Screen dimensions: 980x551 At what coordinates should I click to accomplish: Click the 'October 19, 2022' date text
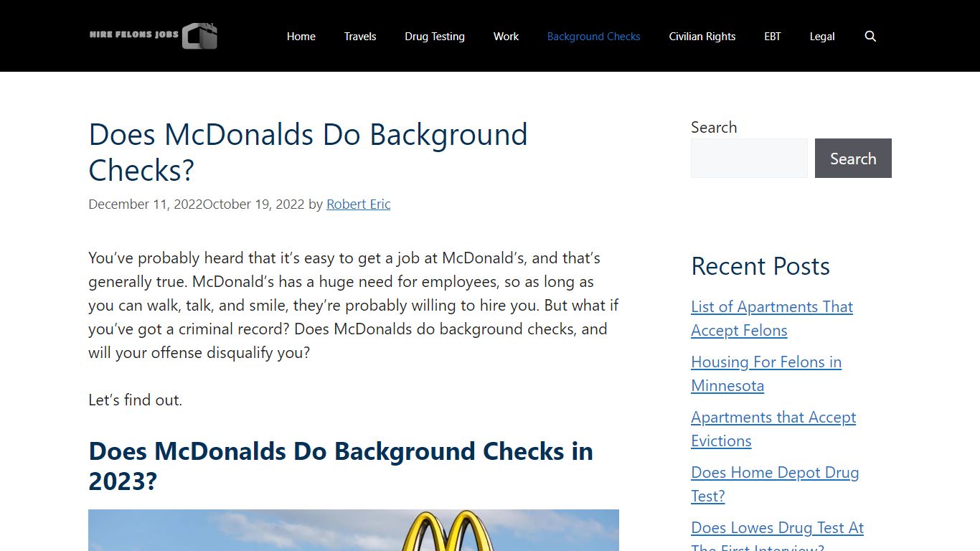(x=254, y=204)
